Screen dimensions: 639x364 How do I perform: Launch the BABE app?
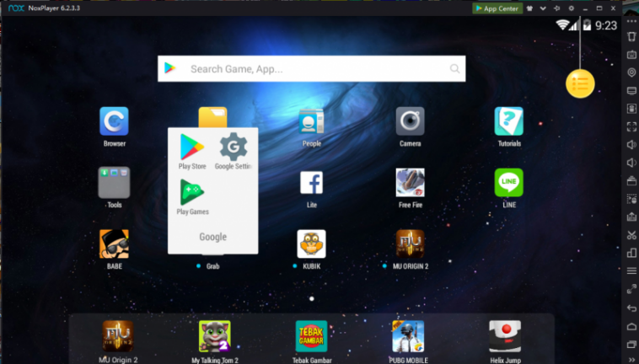[114, 244]
